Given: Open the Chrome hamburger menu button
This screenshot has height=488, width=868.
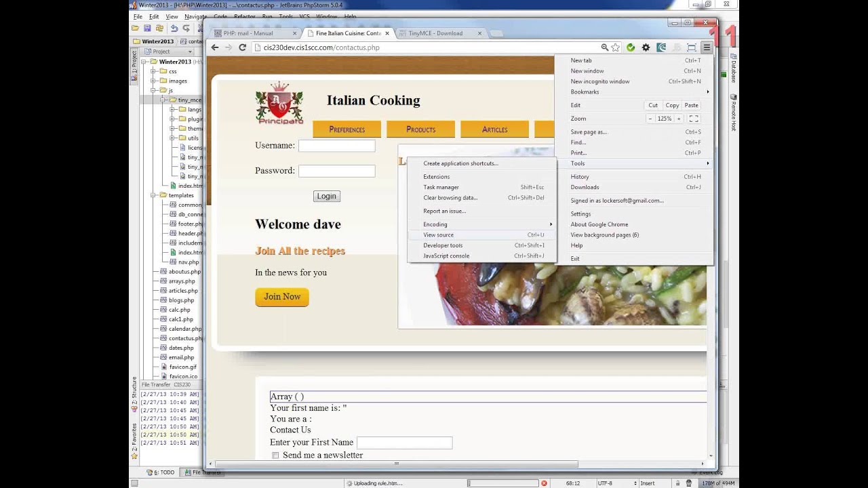Looking at the screenshot, I should coord(706,47).
